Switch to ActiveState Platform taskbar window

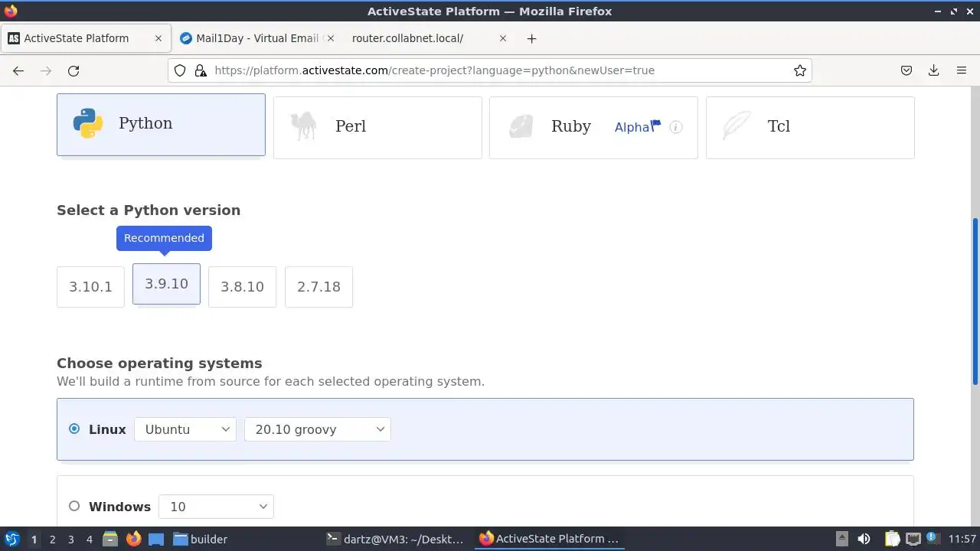coord(549,539)
